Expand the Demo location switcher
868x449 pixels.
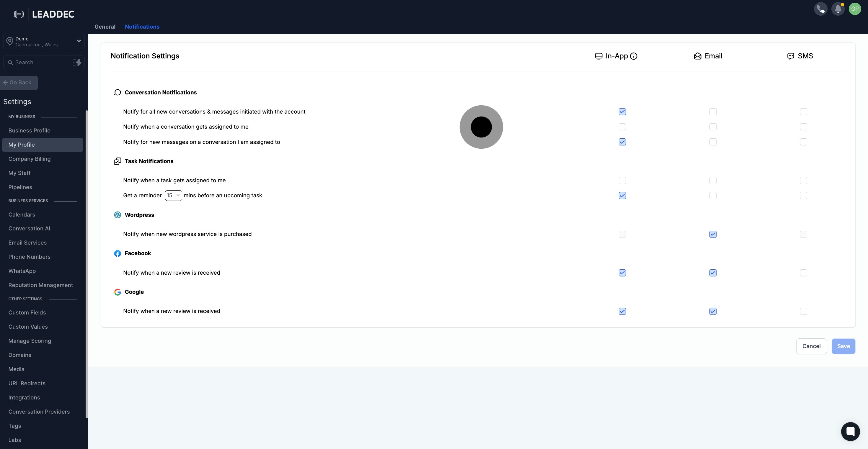coord(44,41)
